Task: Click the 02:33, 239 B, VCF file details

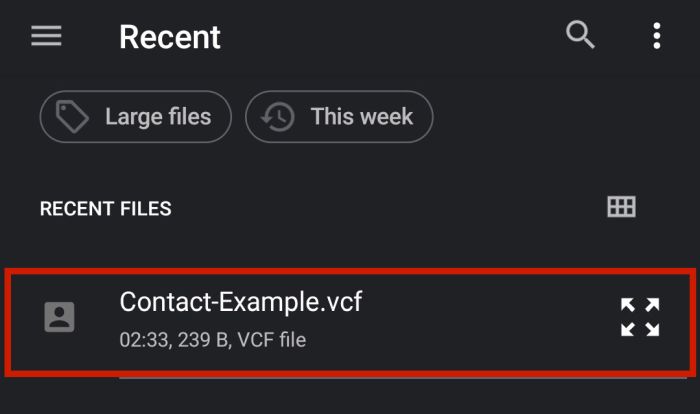Action: point(212,340)
